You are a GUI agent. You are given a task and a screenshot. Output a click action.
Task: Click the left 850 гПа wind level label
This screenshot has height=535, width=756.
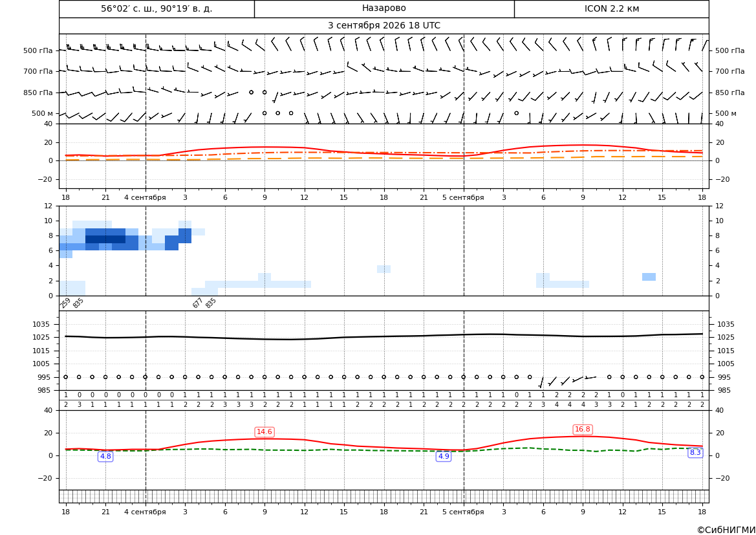38,93
